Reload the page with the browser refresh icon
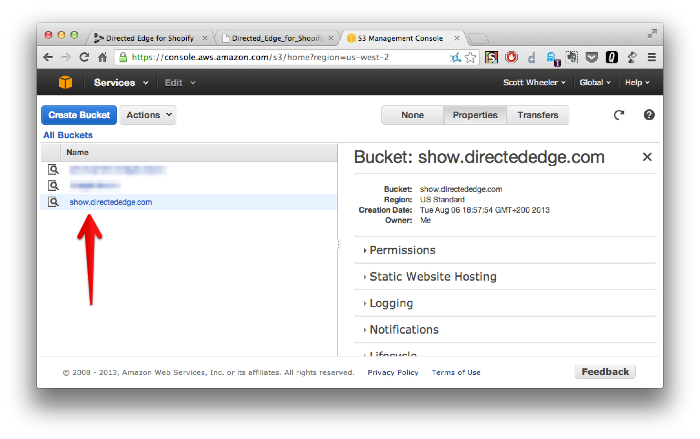 [84, 57]
